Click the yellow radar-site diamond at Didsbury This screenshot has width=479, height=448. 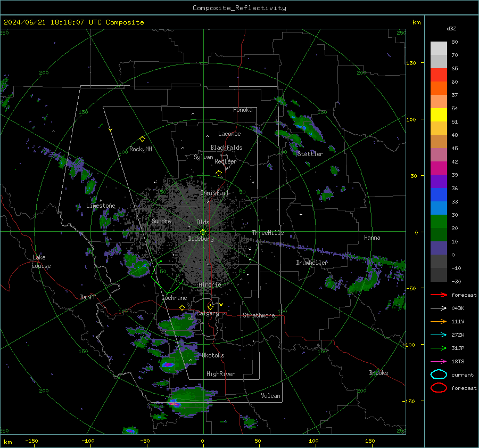(x=203, y=232)
